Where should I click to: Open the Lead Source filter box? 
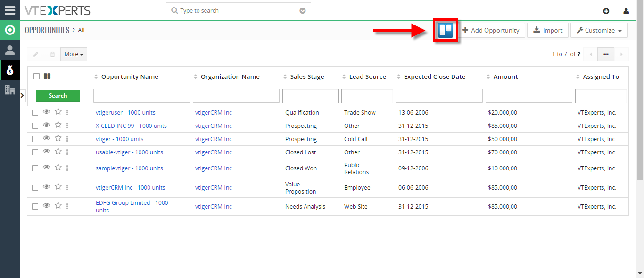pyautogui.click(x=367, y=96)
